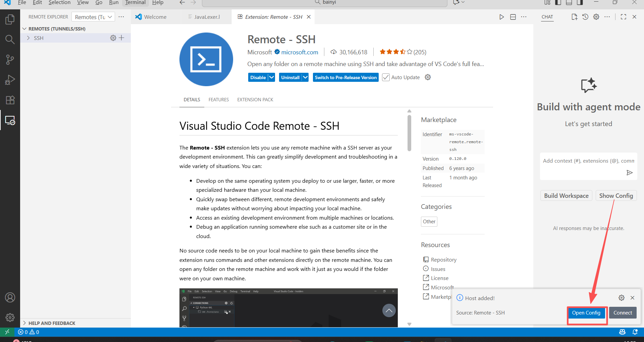Start a new chat icon
Image resolution: width=644 pixels, height=342 pixels.
(x=574, y=17)
